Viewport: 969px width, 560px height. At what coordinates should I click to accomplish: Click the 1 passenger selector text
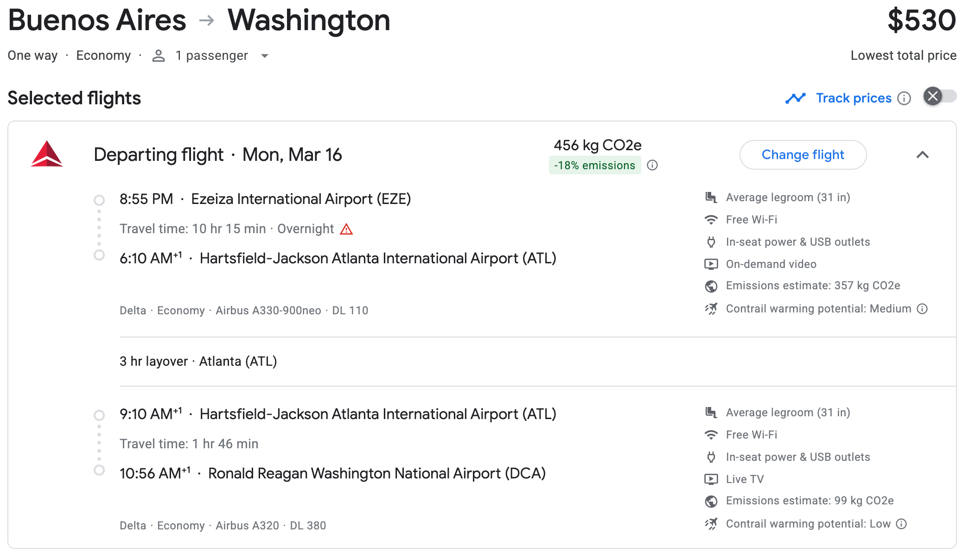click(x=212, y=56)
